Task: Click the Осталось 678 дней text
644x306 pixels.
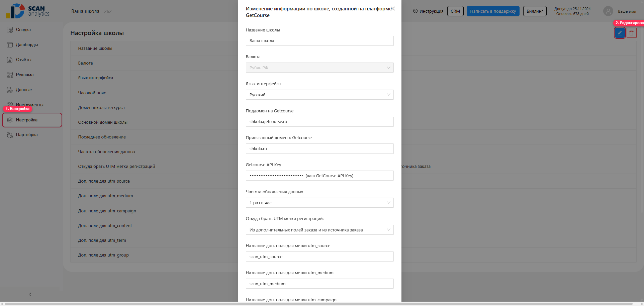Action: coord(572,14)
